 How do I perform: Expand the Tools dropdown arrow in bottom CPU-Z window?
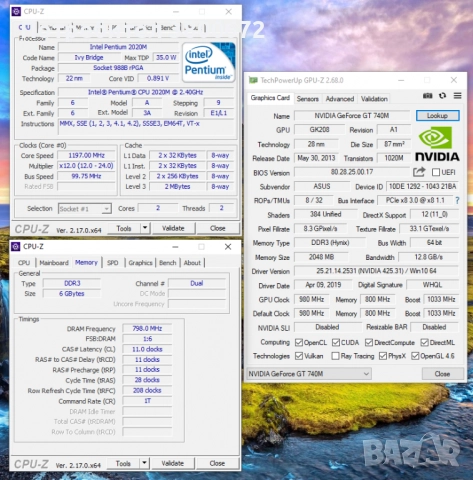[144, 463]
